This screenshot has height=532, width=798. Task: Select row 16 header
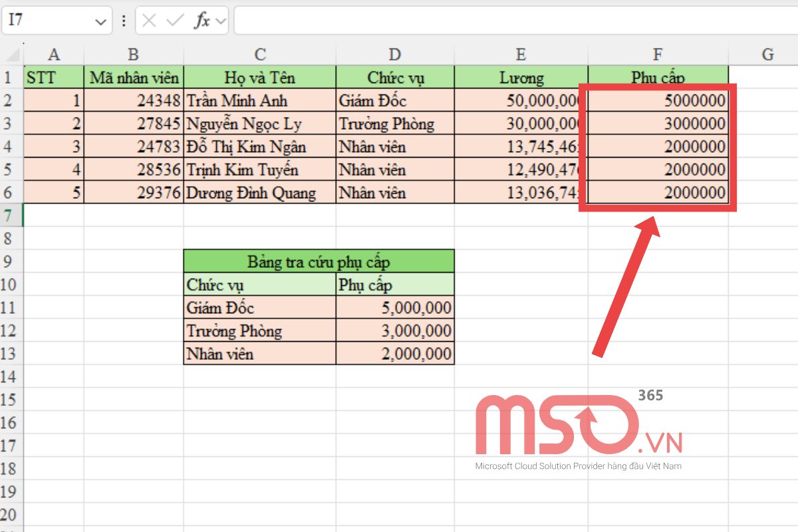coord(11,422)
